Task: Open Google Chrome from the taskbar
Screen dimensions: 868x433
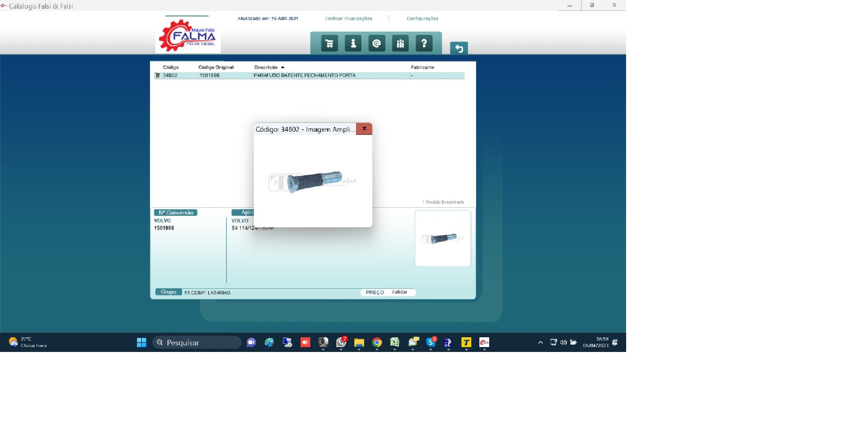Action: (377, 342)
